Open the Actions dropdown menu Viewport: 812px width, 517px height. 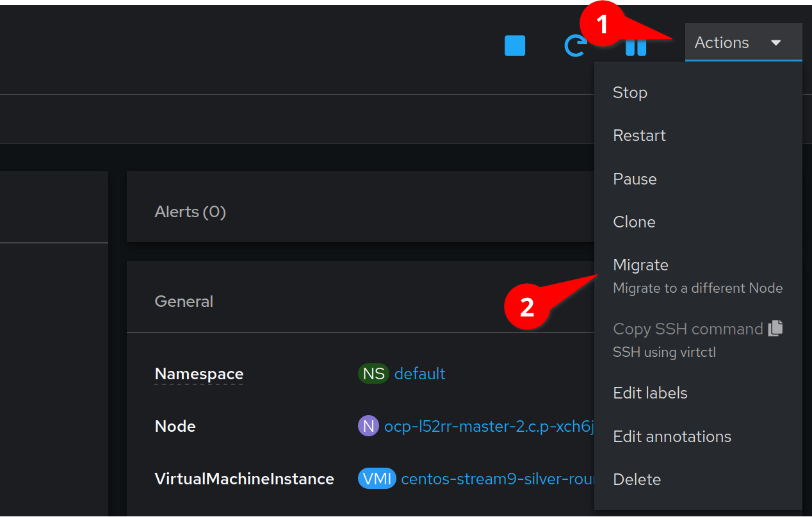tap(721, 42)
